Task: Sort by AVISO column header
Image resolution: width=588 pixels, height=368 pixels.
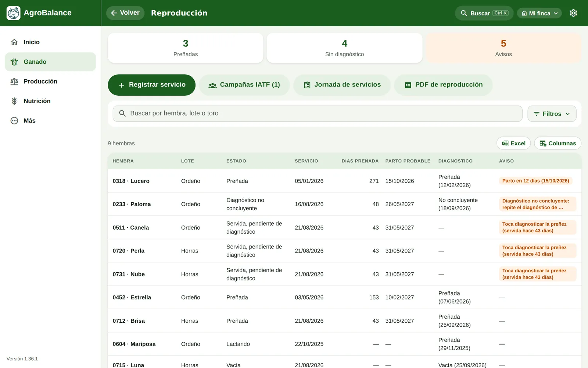Action: point(506,161)
